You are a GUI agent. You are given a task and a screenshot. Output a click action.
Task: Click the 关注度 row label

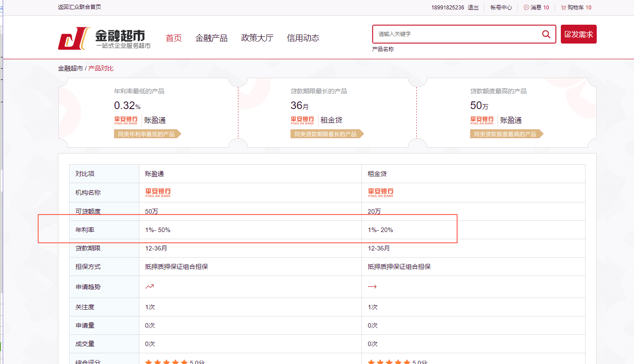[85, 307]
